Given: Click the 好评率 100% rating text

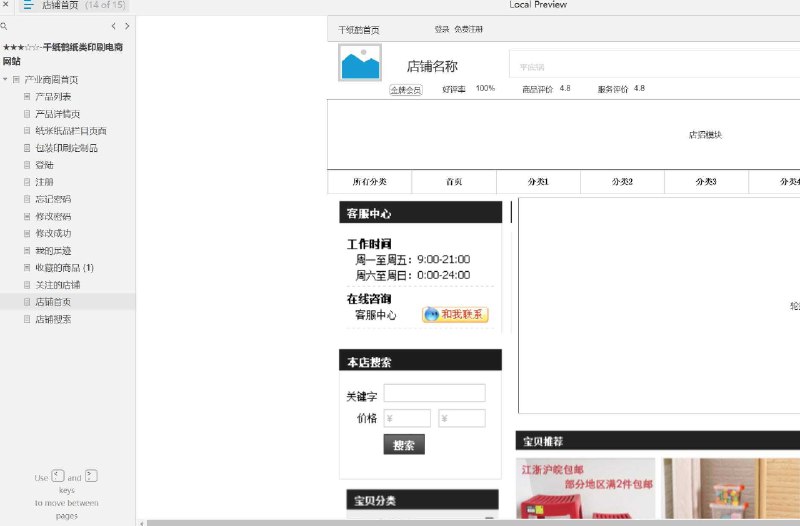Looking at the screenshot, I should 468,89.
